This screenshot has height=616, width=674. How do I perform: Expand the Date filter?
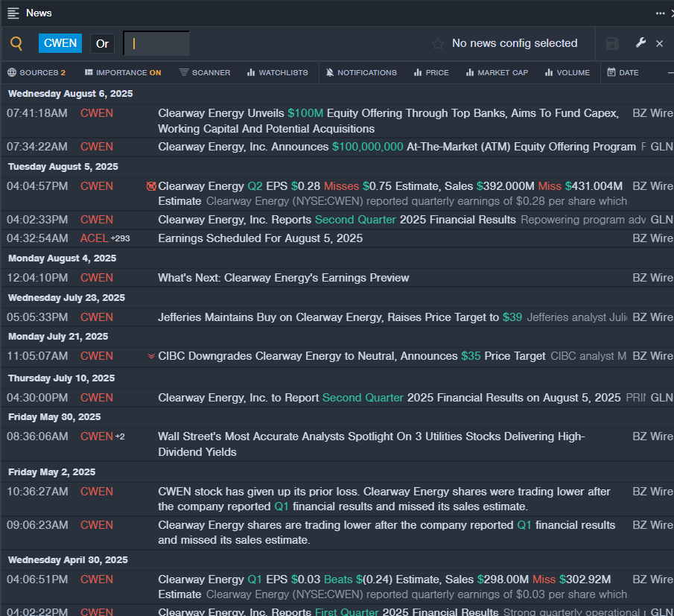coord(623,72)
